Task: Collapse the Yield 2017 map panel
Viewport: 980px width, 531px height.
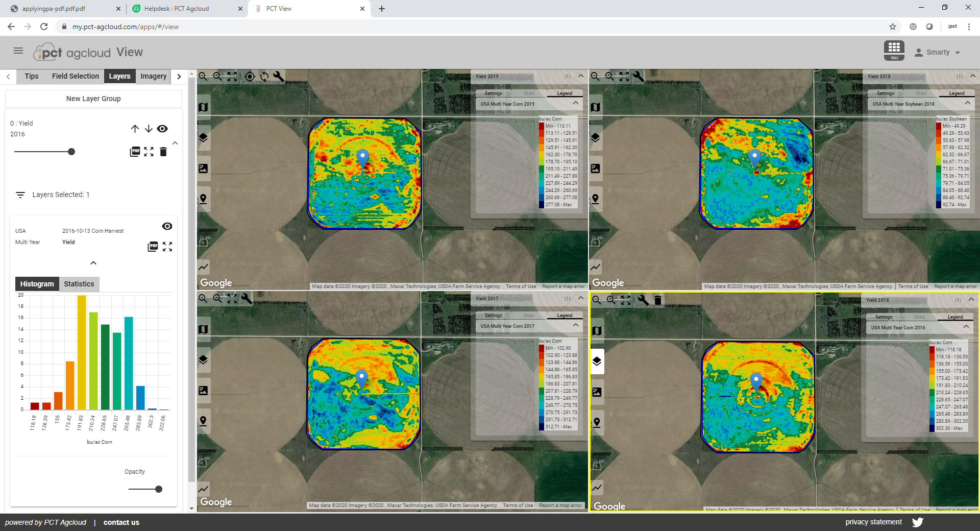Action: (581, 298)
